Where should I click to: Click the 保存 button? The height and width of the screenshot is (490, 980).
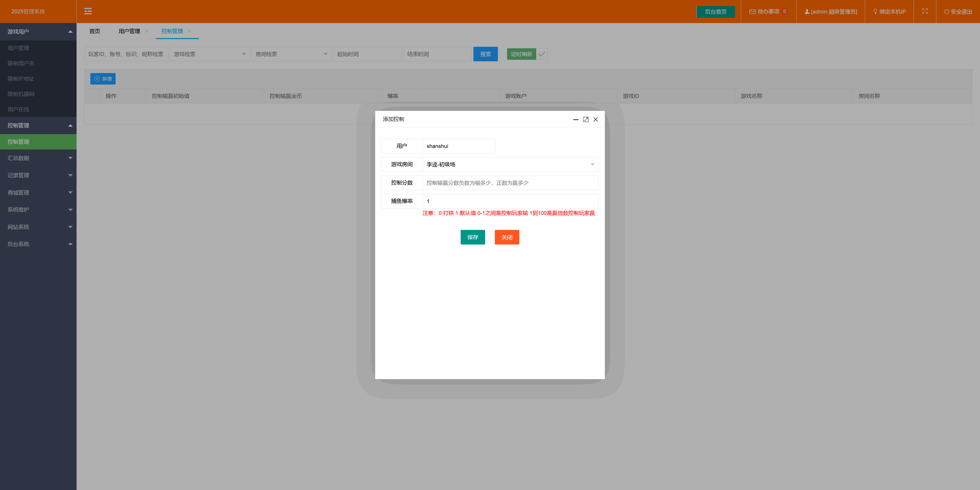472,237
